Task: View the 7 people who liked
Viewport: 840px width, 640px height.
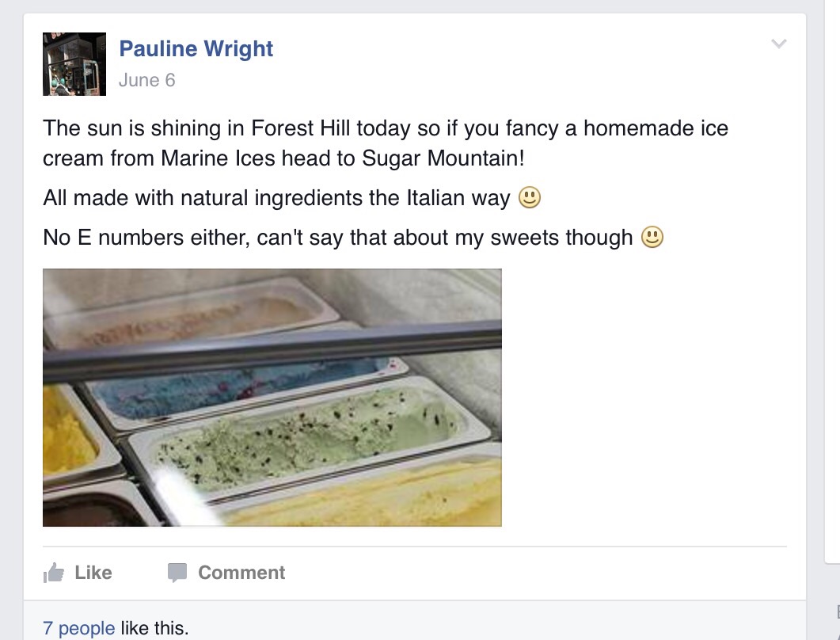Action: coord(78,629)
